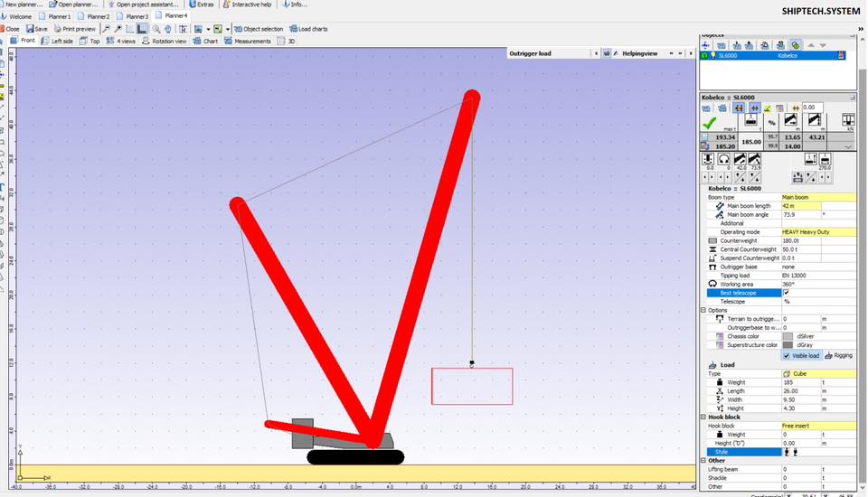Open the Boom type dropdown

pyautogui.click(x=818, y=197)
